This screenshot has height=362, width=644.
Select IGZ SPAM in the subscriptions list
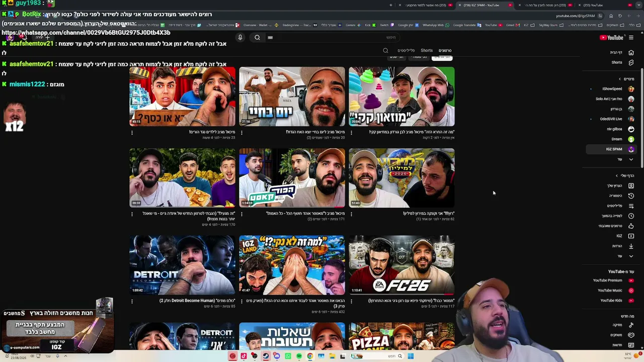coord(611,149)
